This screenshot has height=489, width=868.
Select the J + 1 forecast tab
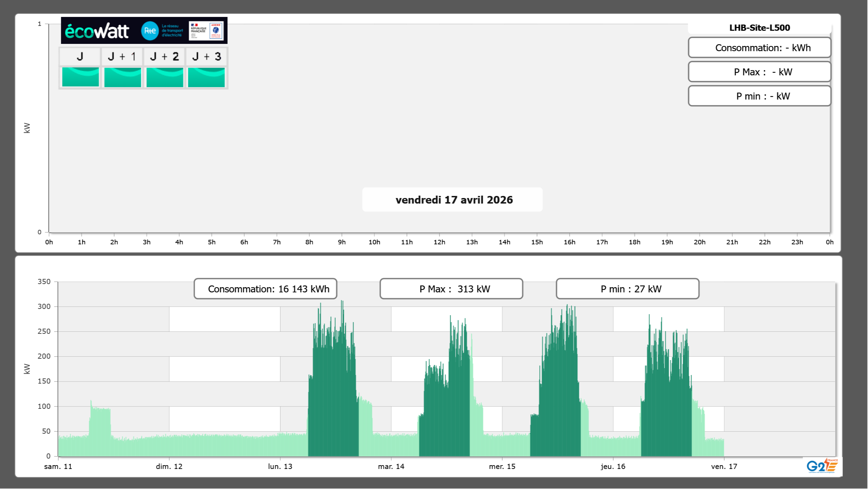pos(122,56)
